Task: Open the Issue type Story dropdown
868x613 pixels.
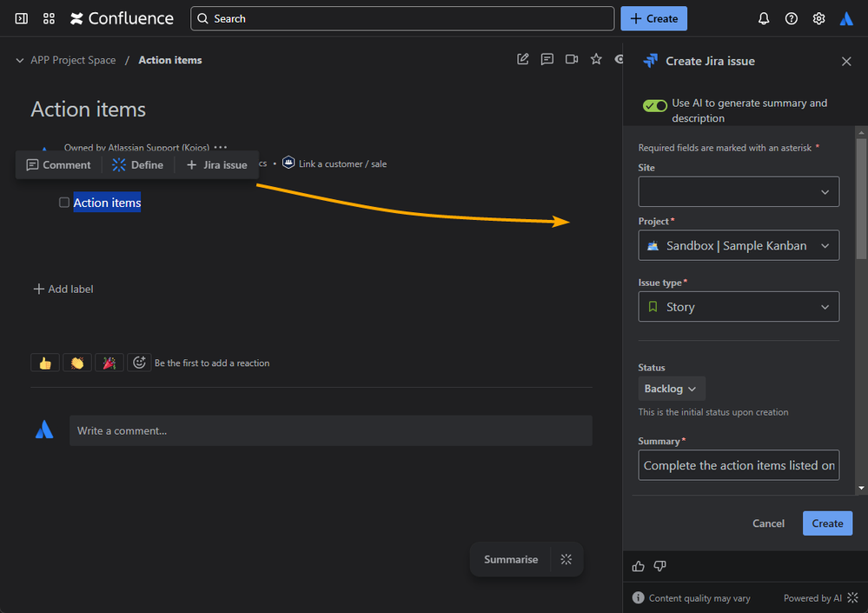Action: 739,307
